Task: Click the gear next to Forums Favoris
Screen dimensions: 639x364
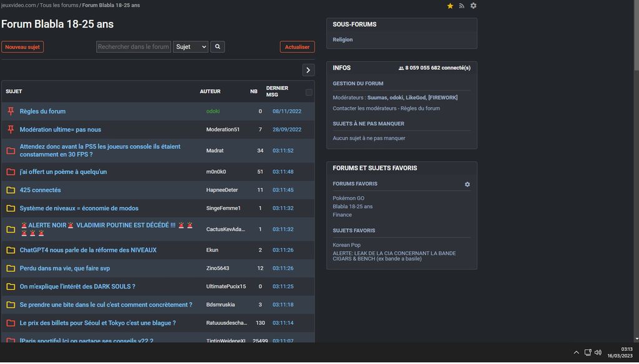Action: (x=467, y=184)
